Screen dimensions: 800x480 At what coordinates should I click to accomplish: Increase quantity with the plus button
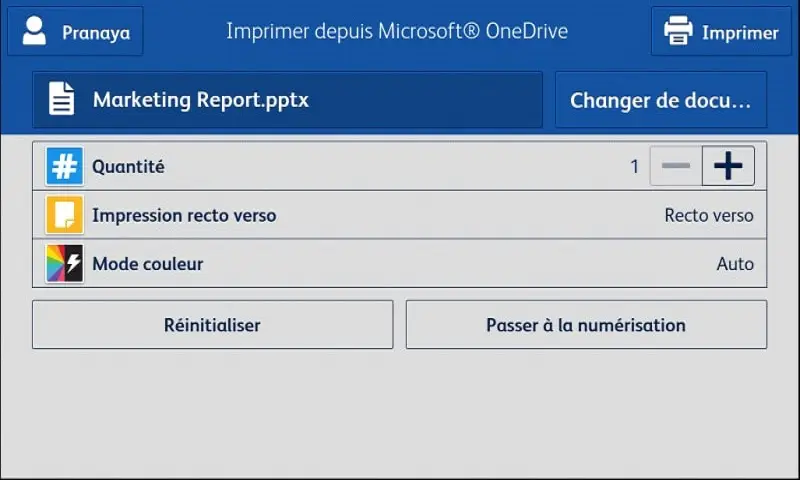(728, 166)
